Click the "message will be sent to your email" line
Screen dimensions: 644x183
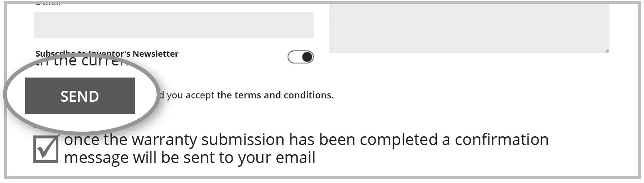click(190, 158)
